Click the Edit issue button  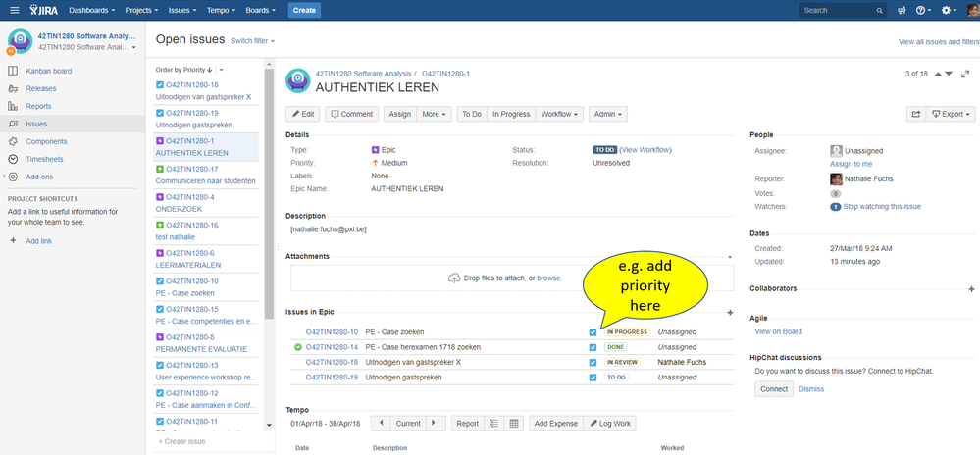click(x=303, y=115)
